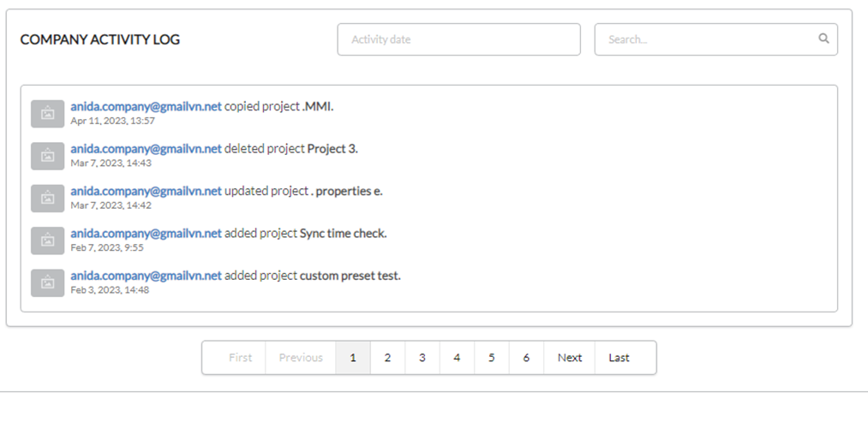Screen dimensions: 868x422
Task: Open user email link on Mar 7 14:43 entry
Action: [147, 149]
